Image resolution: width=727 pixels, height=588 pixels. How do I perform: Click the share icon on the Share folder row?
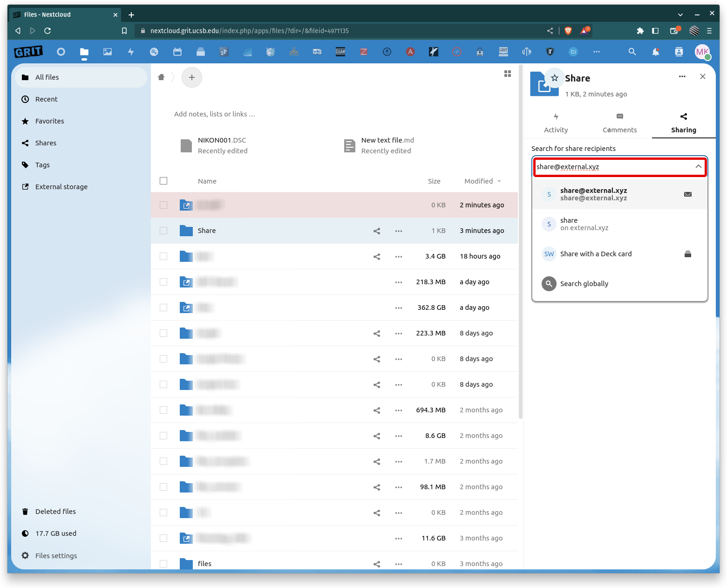click(x=377, y=231)
